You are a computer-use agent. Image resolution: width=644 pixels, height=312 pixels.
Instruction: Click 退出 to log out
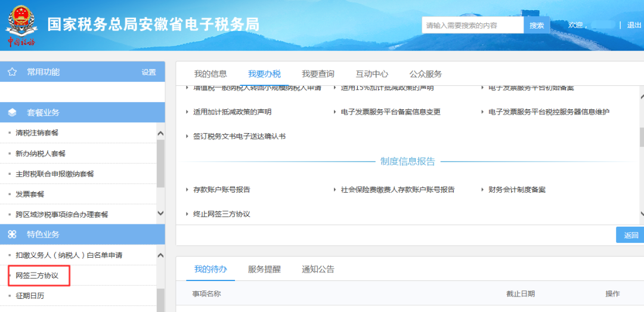634,25
